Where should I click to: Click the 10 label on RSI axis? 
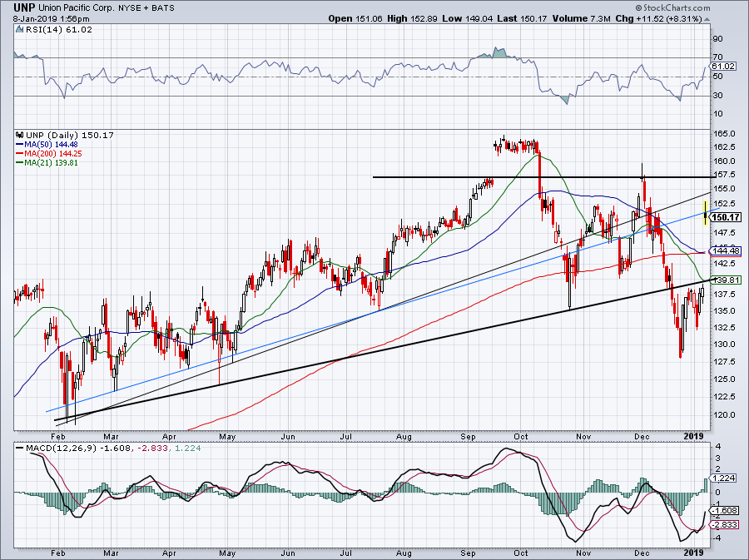click(717, 114)
